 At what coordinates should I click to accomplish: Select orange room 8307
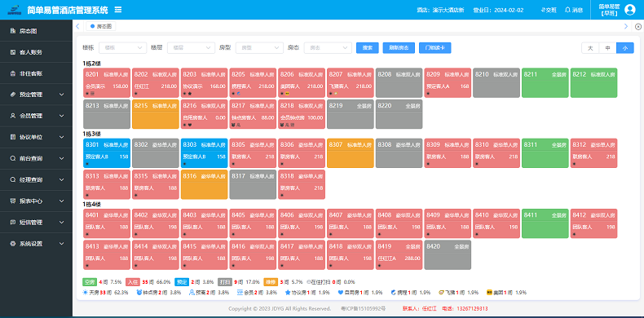tap(351, 153)
